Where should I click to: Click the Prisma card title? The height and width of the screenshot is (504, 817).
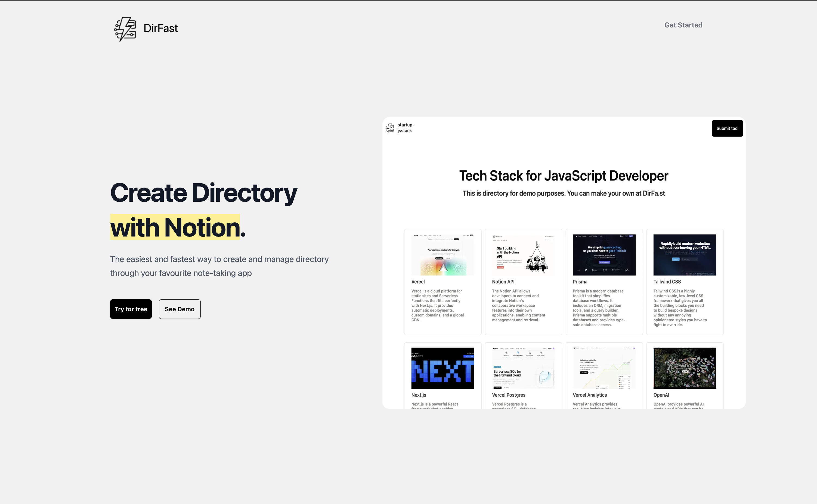(x=580, y=282)
